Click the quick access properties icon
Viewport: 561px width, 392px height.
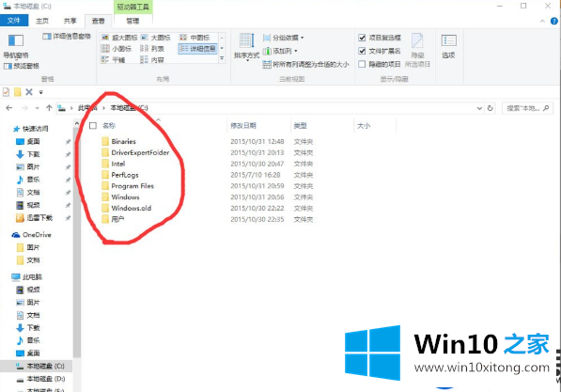click(6, 92)
